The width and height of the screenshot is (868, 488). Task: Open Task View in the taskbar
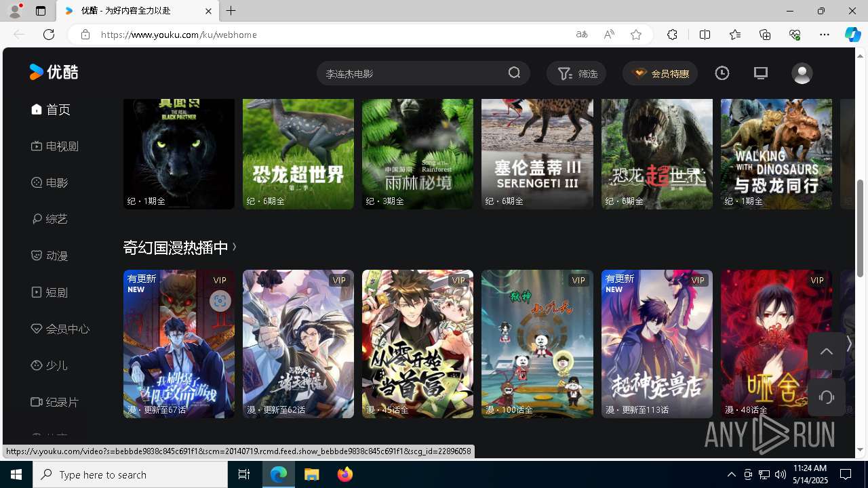coord(244,474)
